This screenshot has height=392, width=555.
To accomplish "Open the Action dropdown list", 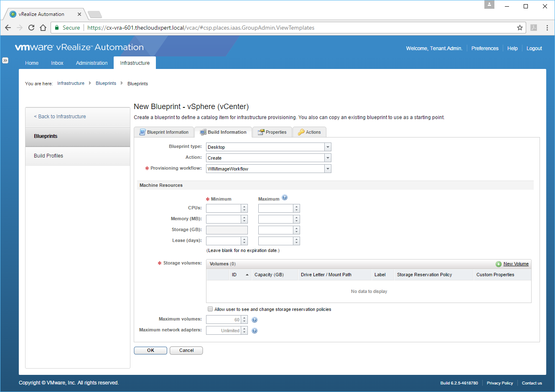I will pos(328,158).
